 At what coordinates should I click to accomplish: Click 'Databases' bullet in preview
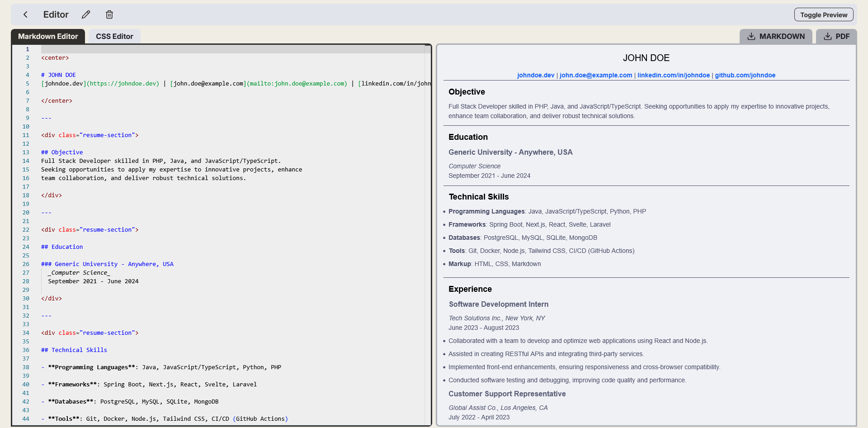click(x=523, y=238)
